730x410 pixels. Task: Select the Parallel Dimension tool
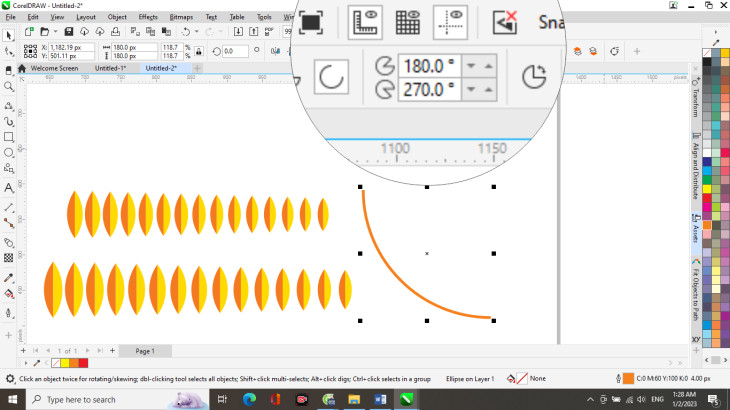click(8, 207)
